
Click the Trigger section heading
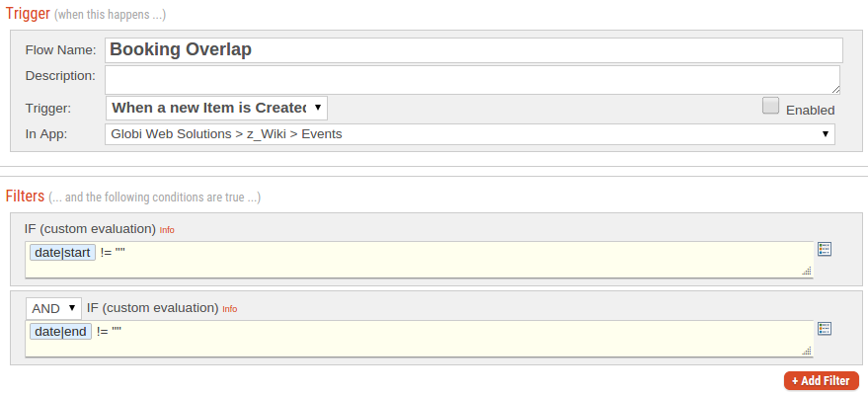point(29,13)
